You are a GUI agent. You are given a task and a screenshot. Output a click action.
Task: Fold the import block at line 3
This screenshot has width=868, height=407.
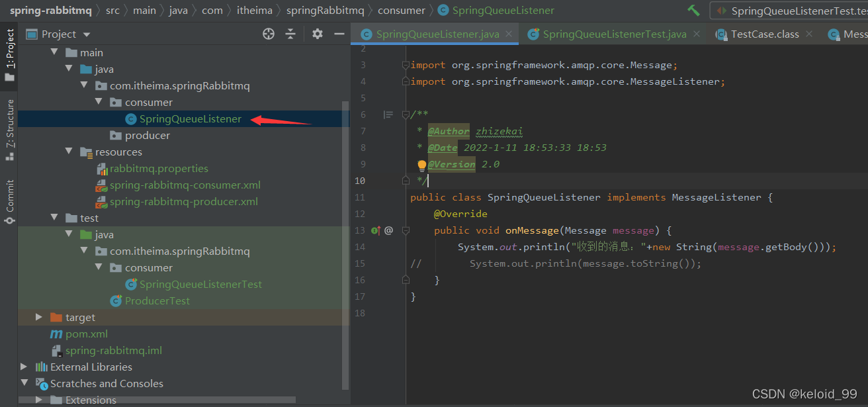(x=406, y=65)
